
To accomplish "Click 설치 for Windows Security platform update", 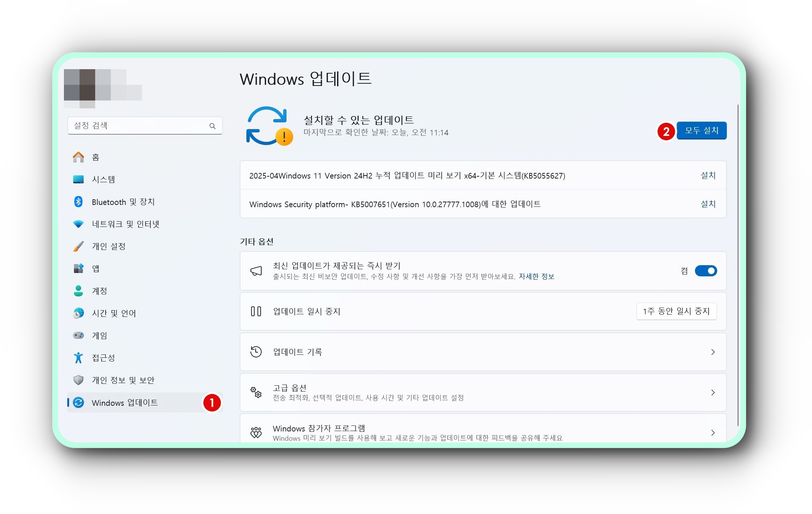I will (708, 204).
